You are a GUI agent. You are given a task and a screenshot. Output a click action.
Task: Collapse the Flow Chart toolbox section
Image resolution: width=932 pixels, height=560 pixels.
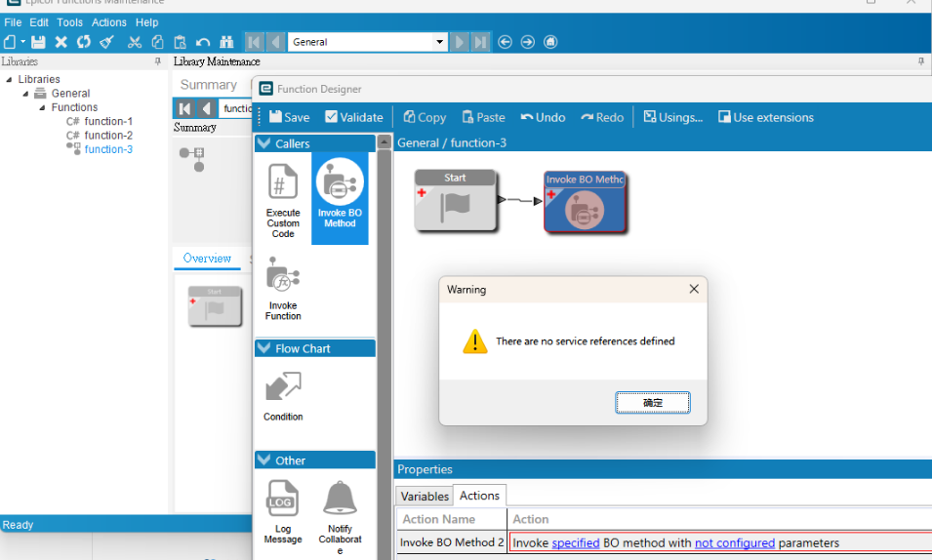pos(264,348)
